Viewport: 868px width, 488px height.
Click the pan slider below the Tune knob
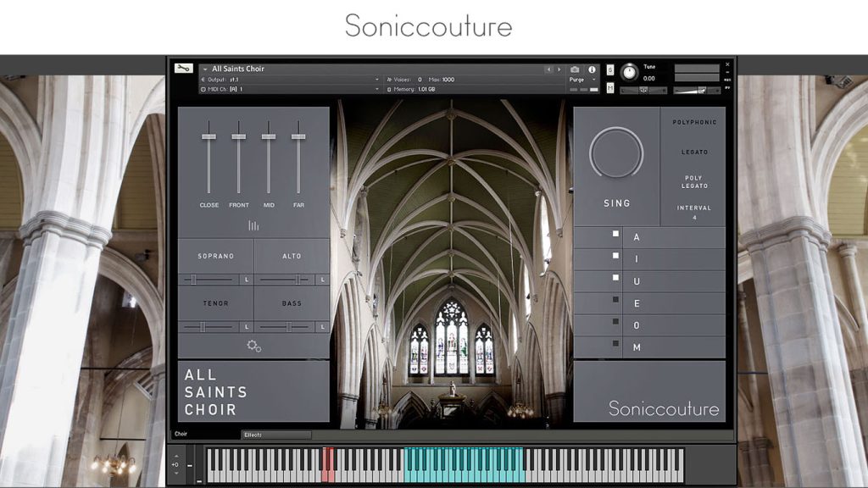(x=643, y=90)
